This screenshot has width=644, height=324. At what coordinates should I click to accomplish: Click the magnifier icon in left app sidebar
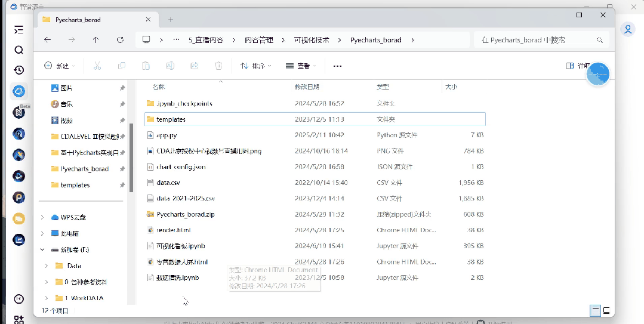[x=19, y=50]
